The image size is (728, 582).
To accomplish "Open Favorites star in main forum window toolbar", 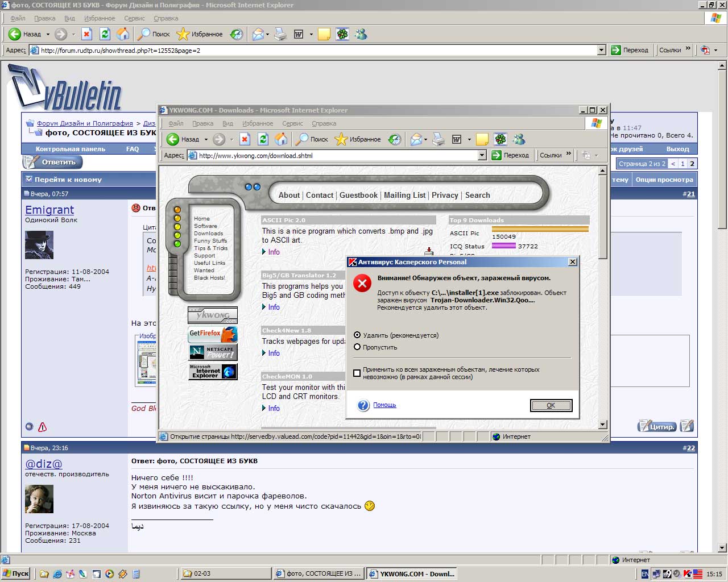I will coord(200,34).
